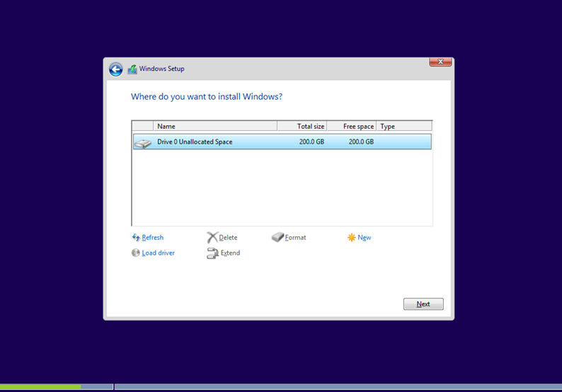Click the Load driver disc icon
The image size is (562, 392).
(135, 253)
